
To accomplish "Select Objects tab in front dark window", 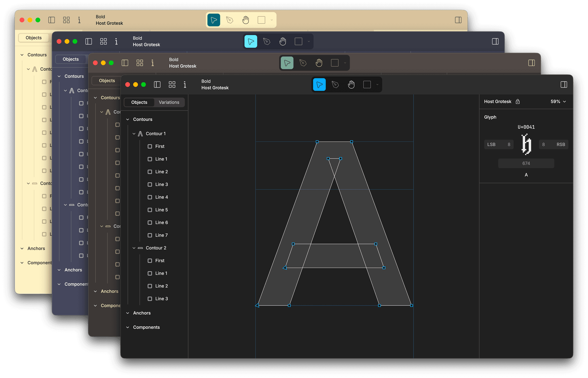I will pyautogui.click(x=139, y=102).
